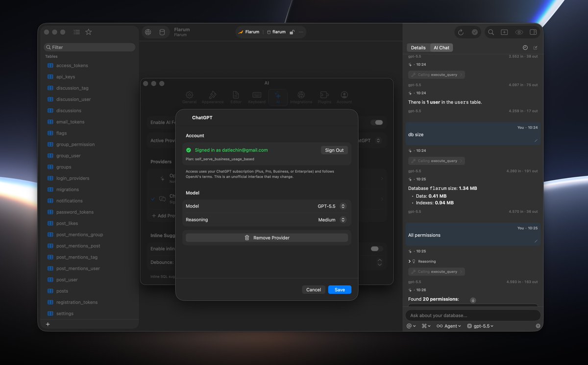The width and height of the screenshot is (588, 365).
Task: Click the add-row plus box toolbar icon
Action: tap(504, 32)
